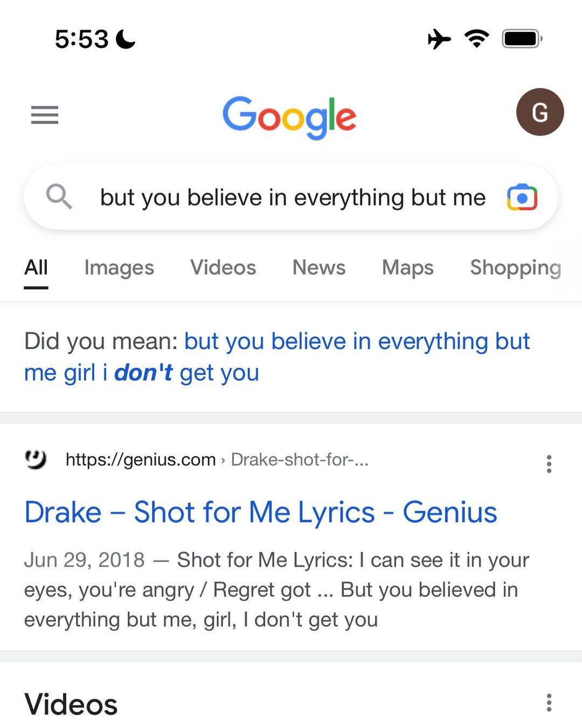Tap the Google logo
The image size is (582, 728).
(x=289, y=117)
